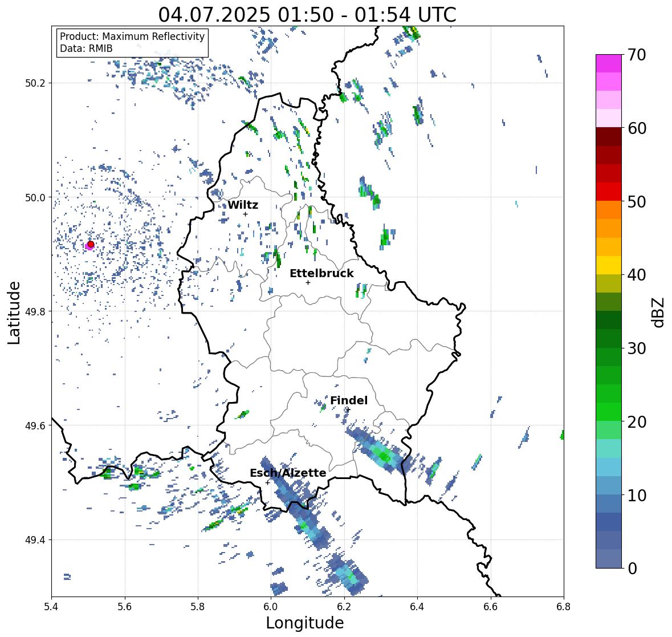
Task: Click the red radar location marker
Action: 91,244
